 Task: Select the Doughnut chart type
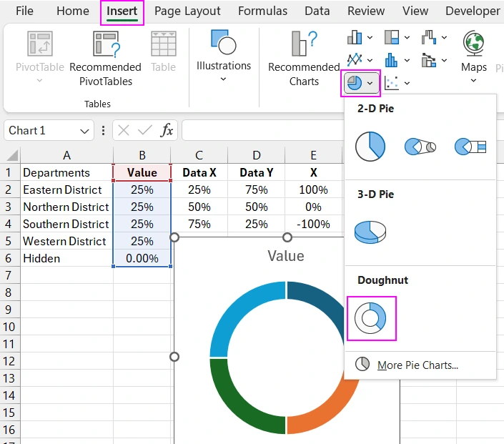coord(371,317)
